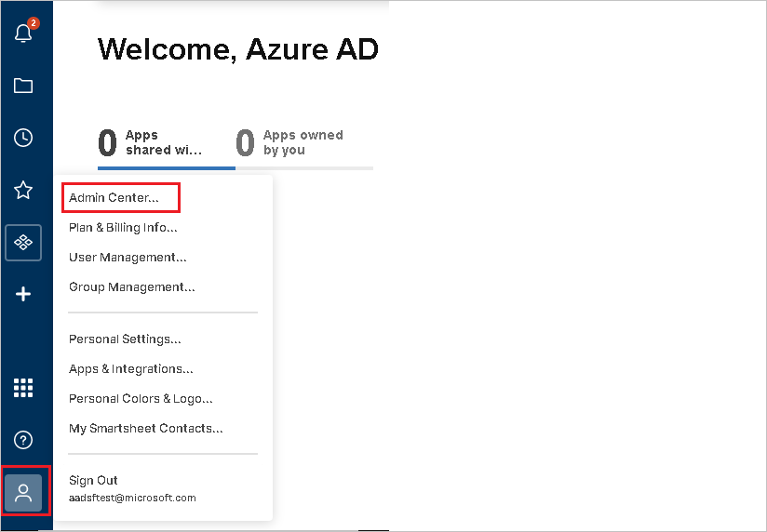Open Favorites star icon
The width and height of the screenshot is (767, 532).
click(x=23, y=191)
